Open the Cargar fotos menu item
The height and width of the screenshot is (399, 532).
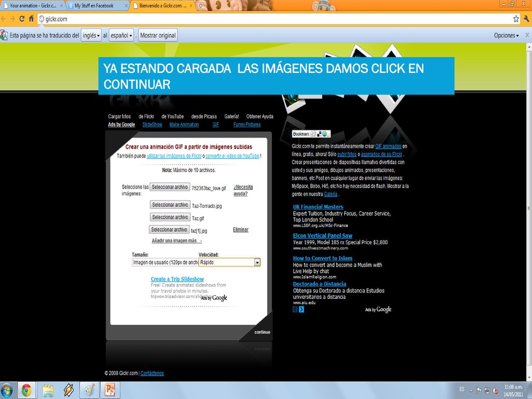coord(119,116)
